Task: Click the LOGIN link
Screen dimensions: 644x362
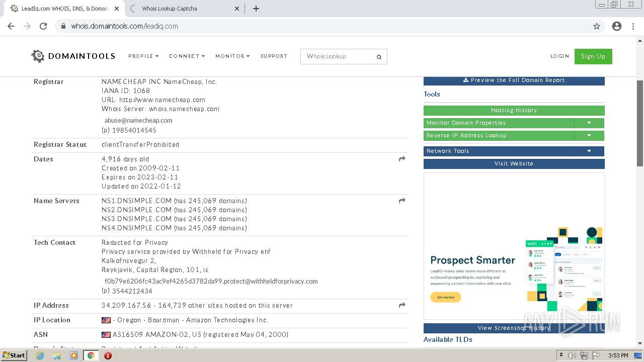Action: coord(559,56)
